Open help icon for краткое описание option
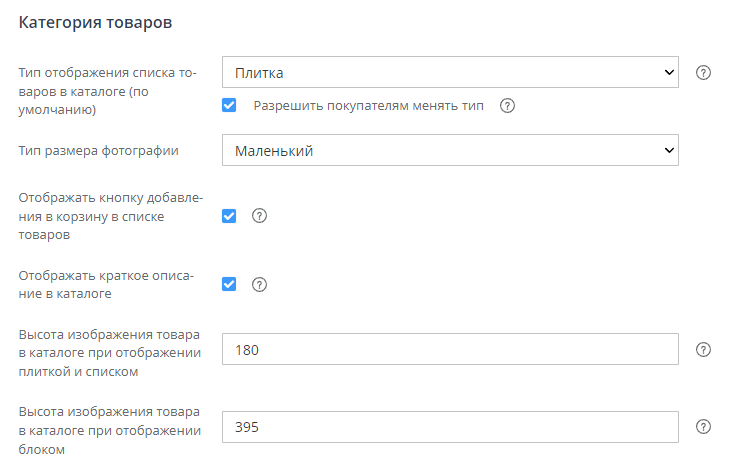 (259, 284)
